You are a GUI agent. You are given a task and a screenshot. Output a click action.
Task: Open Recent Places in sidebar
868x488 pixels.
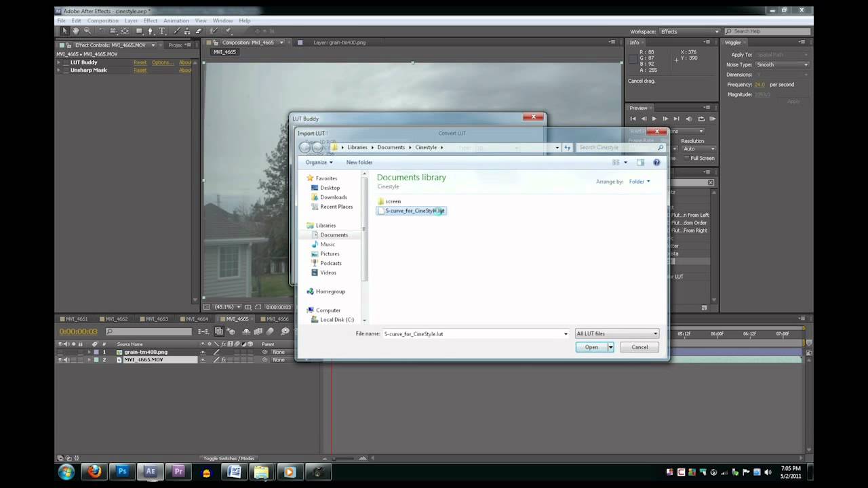(x=332, y=207)
